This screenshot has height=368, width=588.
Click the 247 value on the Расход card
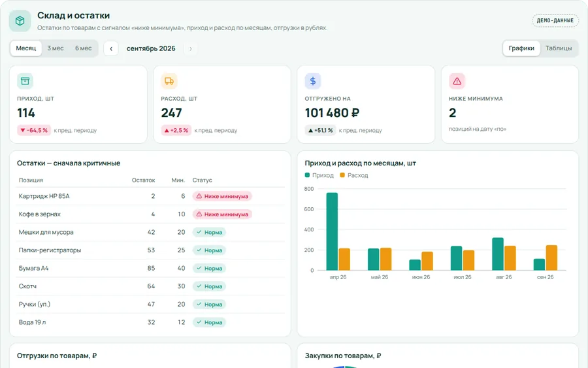171,112
